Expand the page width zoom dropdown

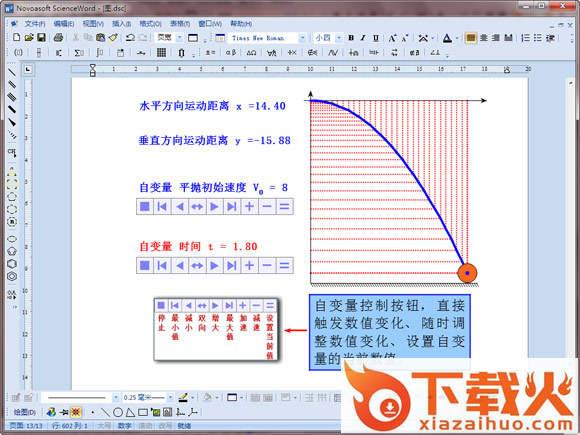coord(179,38)
